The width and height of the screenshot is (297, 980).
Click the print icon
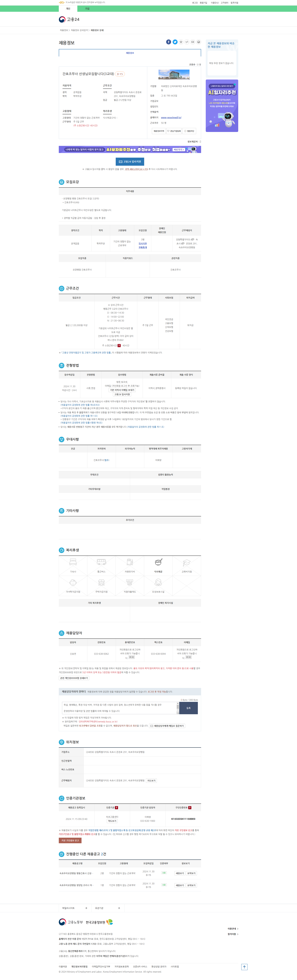pyautogui.click(x=198, y=42)
